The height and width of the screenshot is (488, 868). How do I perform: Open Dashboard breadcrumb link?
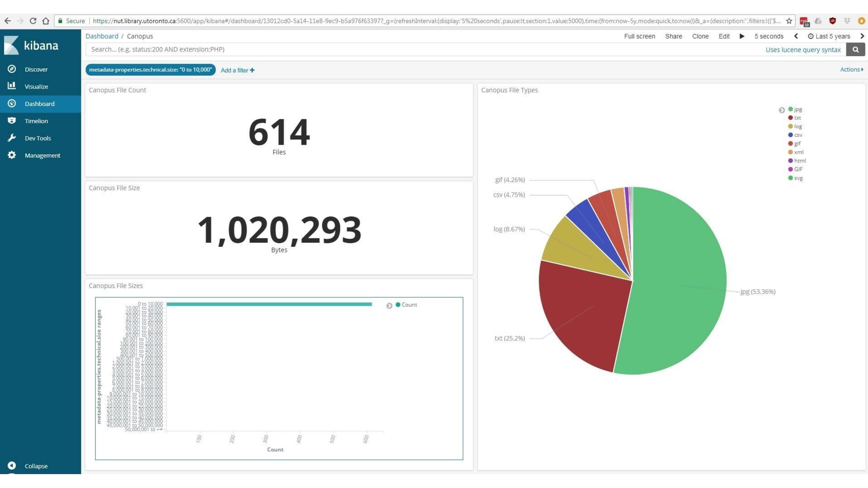click(102, 36)
